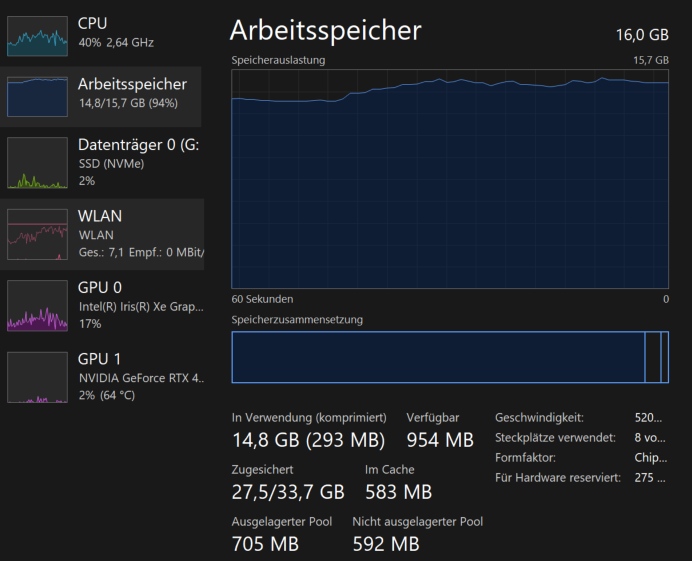Click the Zugesichert 27,5/33,7 GB value

(x=288, y=492)
